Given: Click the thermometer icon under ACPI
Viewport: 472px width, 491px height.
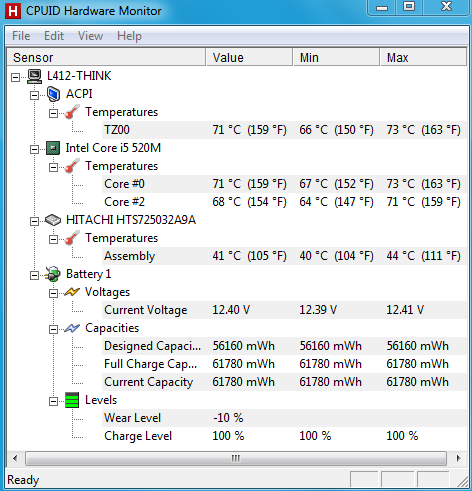Looking at the screenshot, I should point(72,112).
